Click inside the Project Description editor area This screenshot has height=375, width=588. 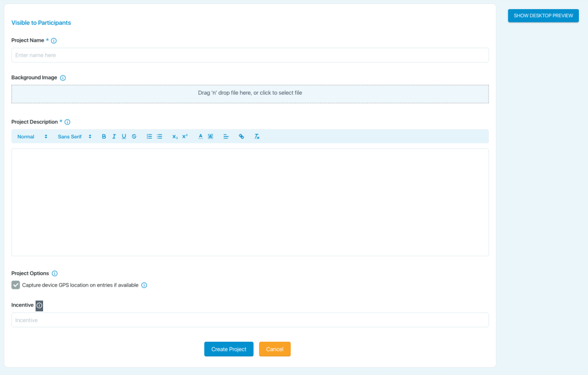[250, 202]
